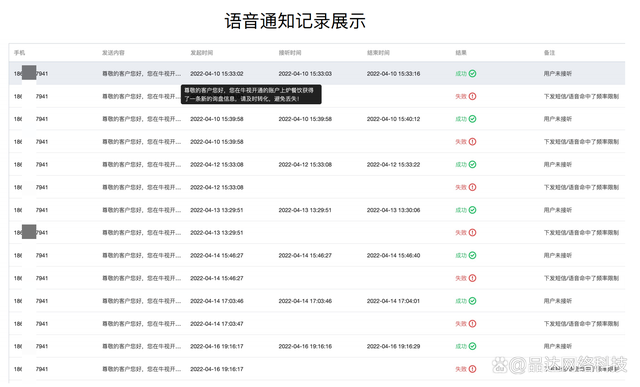Select the end time 2022-04-10 15:40:12
640x387 pixels.
393,119
